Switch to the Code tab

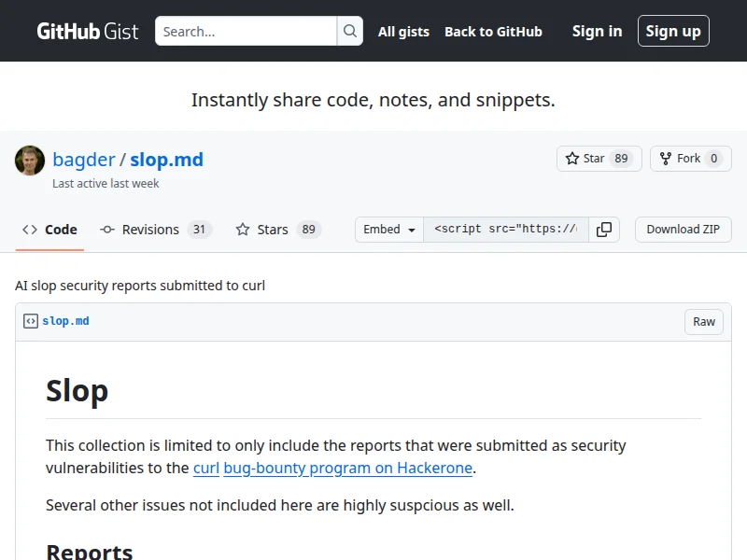pyautogui.click(x=50, y=230)
